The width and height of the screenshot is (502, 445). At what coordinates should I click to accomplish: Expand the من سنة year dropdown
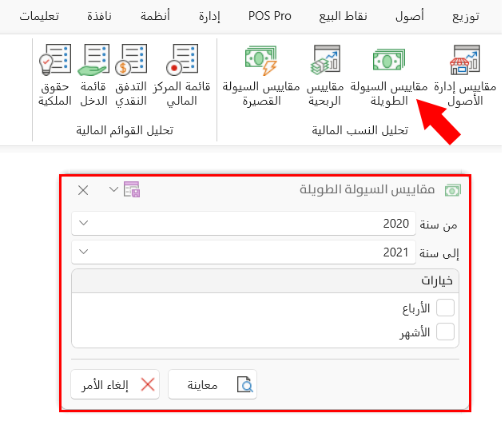(x=84, y=223)
